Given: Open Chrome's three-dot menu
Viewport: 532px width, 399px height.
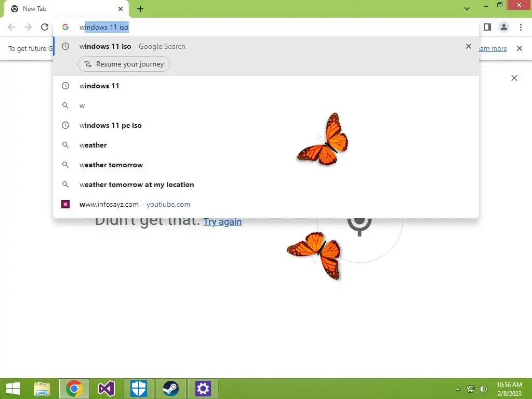Looking at the screenshot, I should tap(521, 27).
